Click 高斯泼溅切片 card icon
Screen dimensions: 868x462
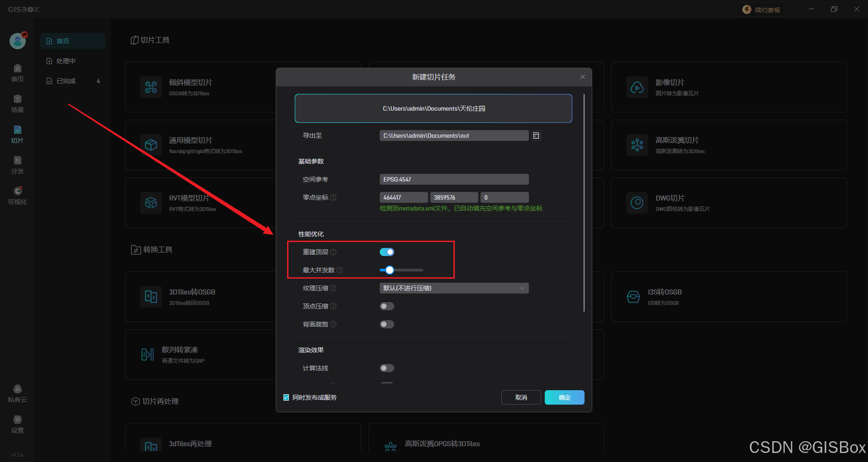637,145
